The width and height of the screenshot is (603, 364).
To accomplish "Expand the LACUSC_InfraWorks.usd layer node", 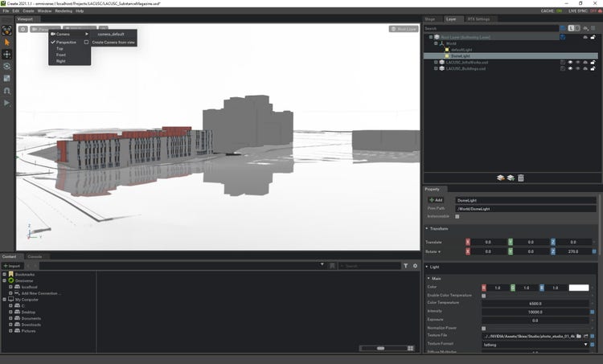I will (436, 62).
